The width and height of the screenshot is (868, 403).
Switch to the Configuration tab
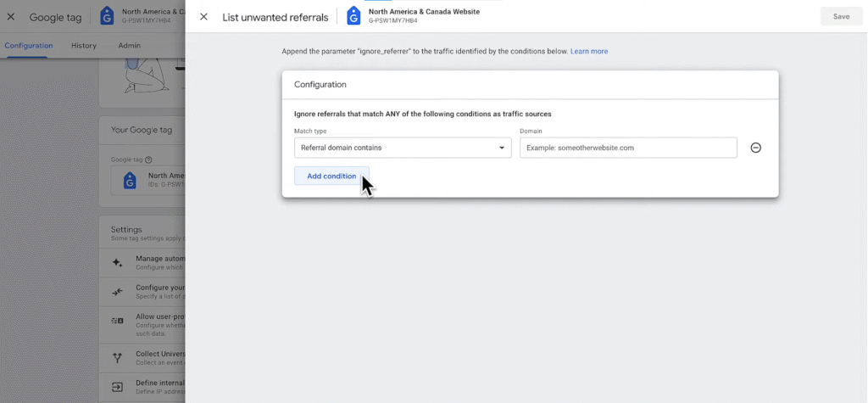pos(29,46)
